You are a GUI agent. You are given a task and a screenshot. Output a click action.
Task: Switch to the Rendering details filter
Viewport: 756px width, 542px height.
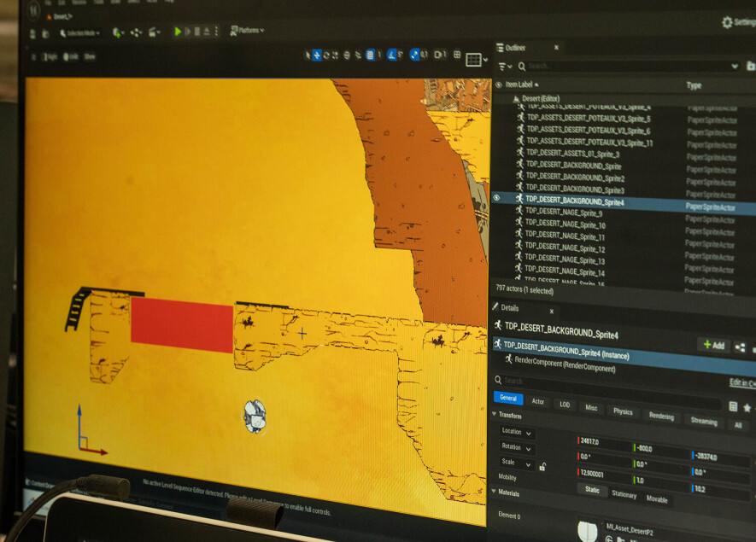point(661,417)
